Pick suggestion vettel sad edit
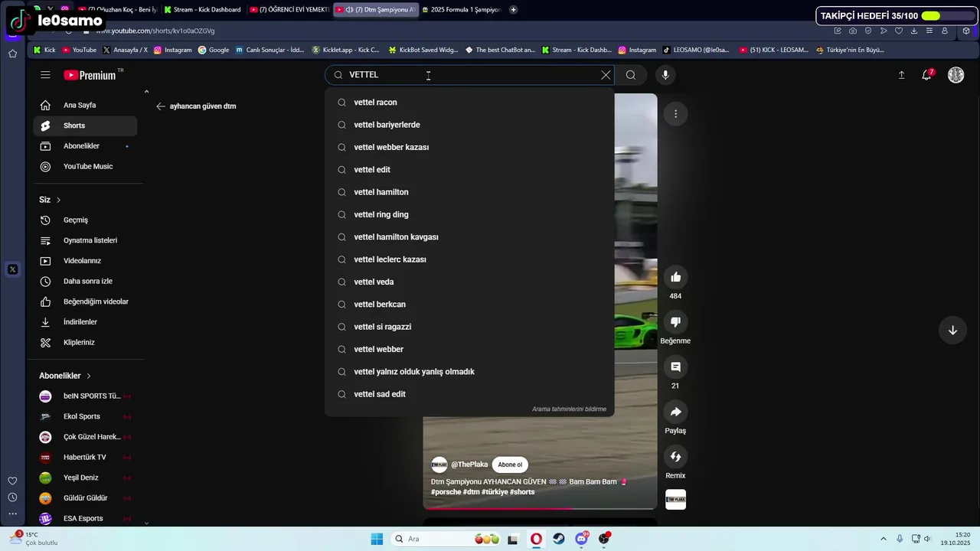Screen dimensions: 980x551 469,394
